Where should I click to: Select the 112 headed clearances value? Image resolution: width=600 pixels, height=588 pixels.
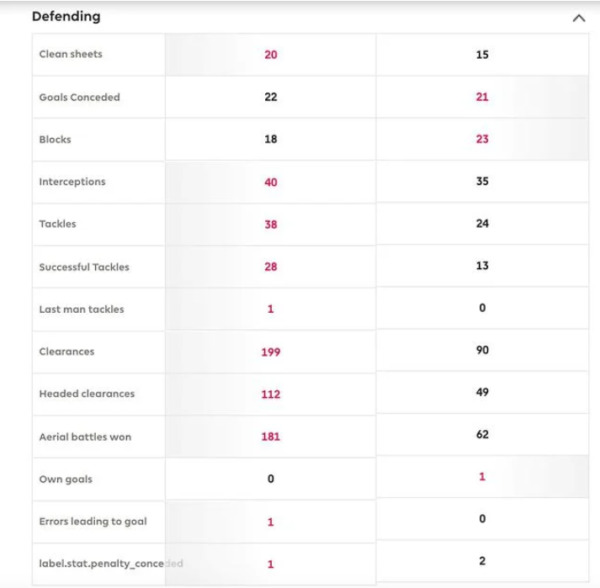(270, 394)
